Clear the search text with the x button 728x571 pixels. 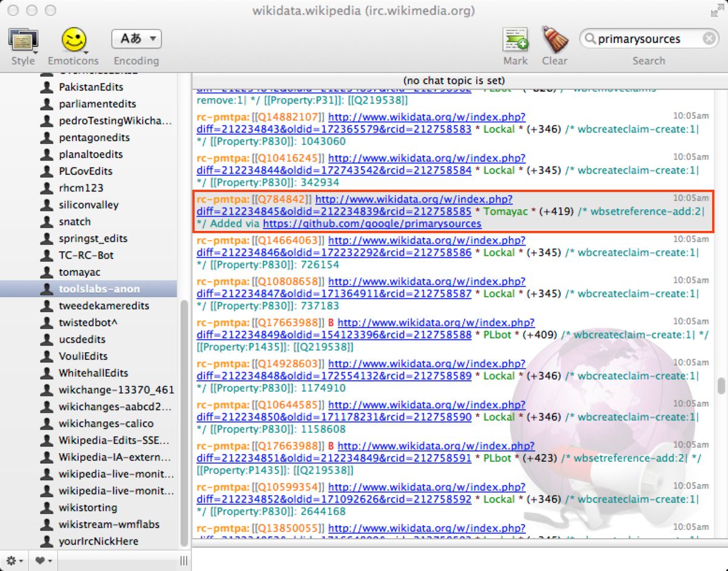tap(709, 39)
